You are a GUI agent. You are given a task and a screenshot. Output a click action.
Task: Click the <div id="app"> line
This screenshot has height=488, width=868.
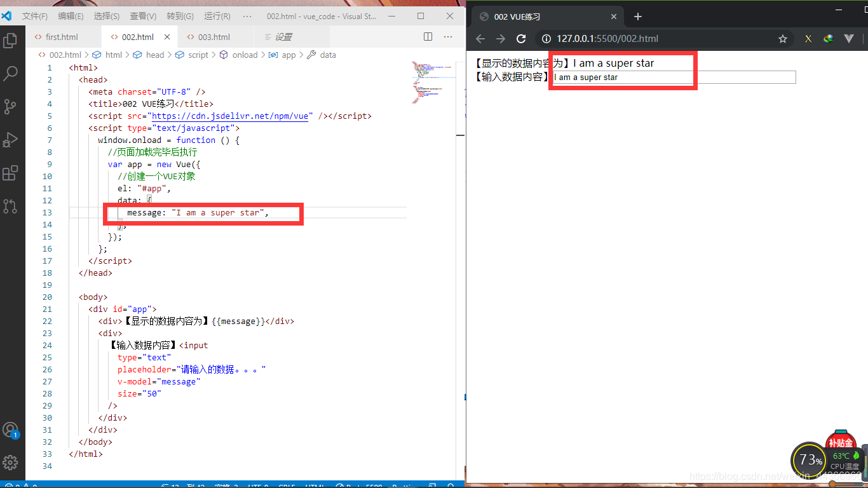[x=123, y=309]
